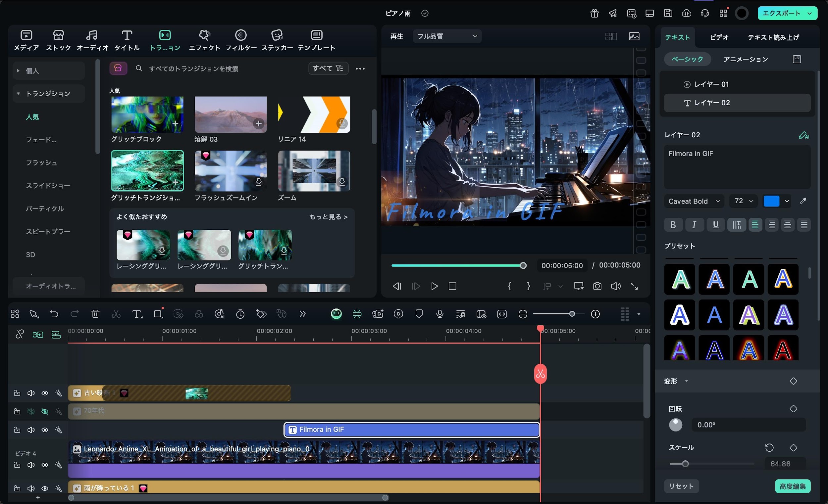Screen dimensions: 828x504
Task: Expand more timeline tools with double chevron
Action: coord(302,314)
